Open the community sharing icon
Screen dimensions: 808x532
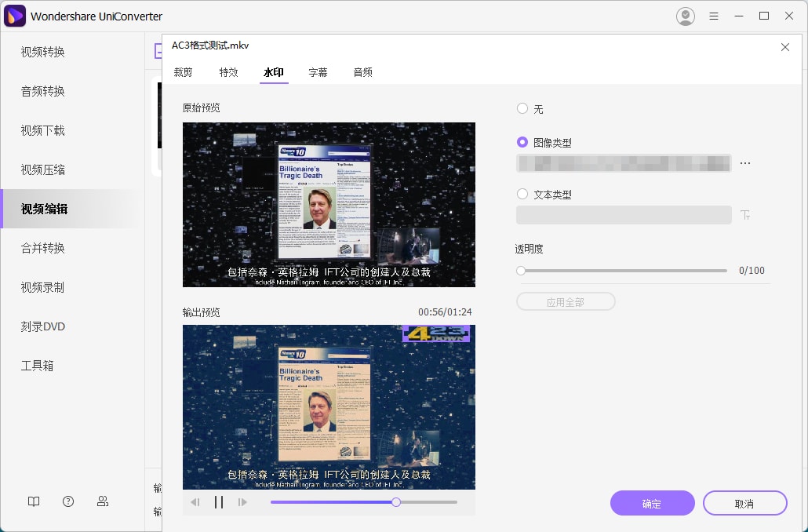click(x=102, y=501)
